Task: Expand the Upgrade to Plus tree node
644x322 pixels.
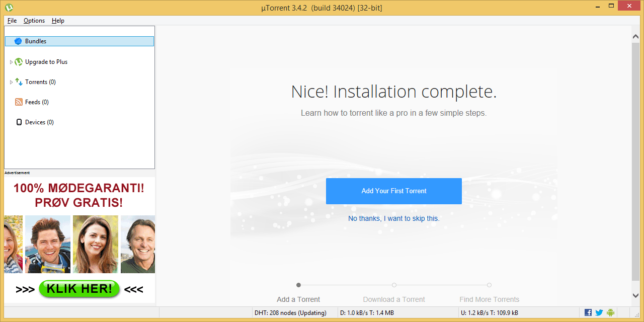Action: 11,62
